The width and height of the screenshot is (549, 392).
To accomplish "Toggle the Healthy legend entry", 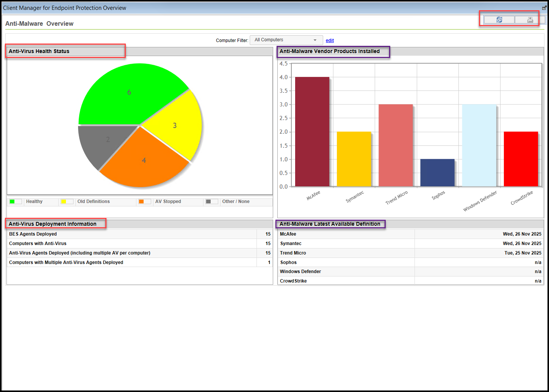I will coord(33,201).
